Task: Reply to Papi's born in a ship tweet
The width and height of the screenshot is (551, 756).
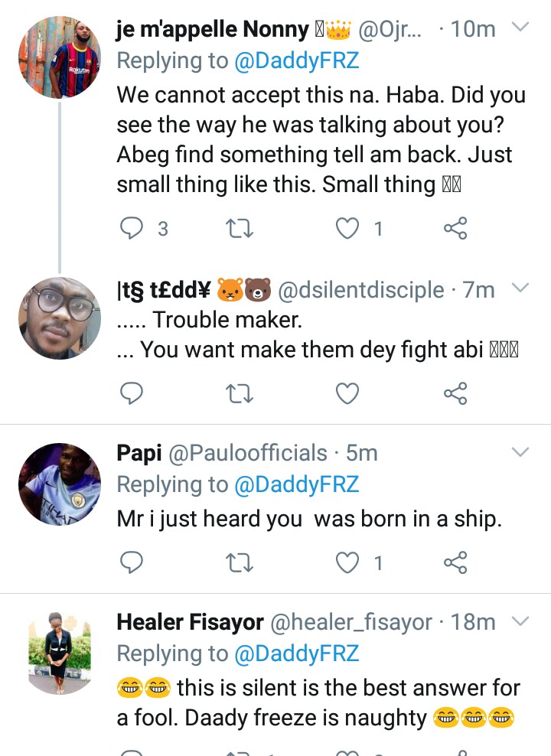Action: tap(133, 562)
